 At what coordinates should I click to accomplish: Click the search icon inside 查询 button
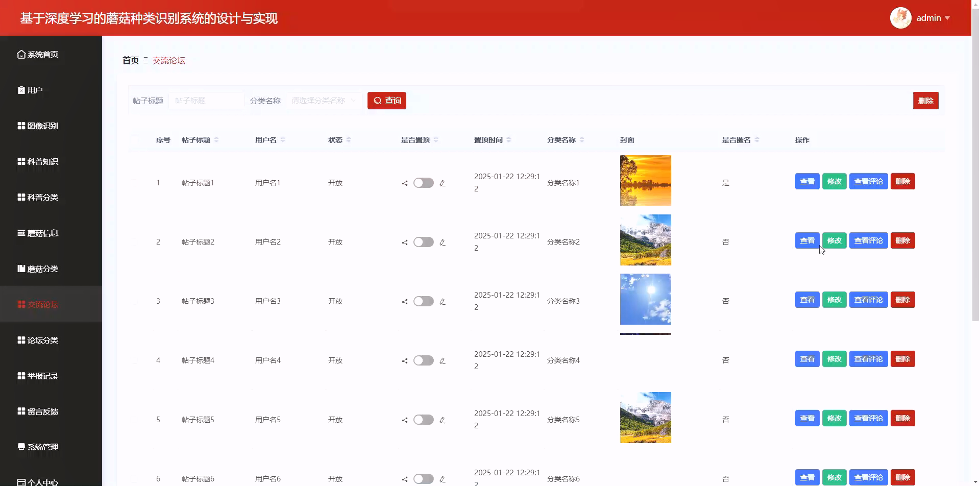[x=378, y=101]
